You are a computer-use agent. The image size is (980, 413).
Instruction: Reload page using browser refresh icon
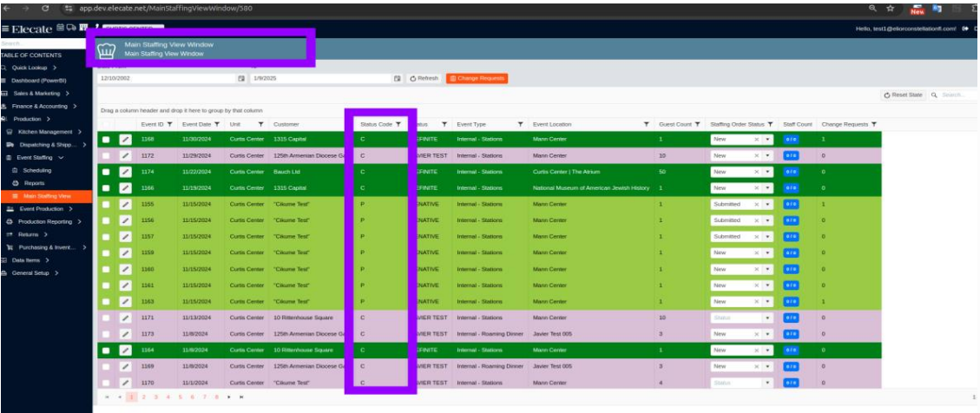pos(45,9)
